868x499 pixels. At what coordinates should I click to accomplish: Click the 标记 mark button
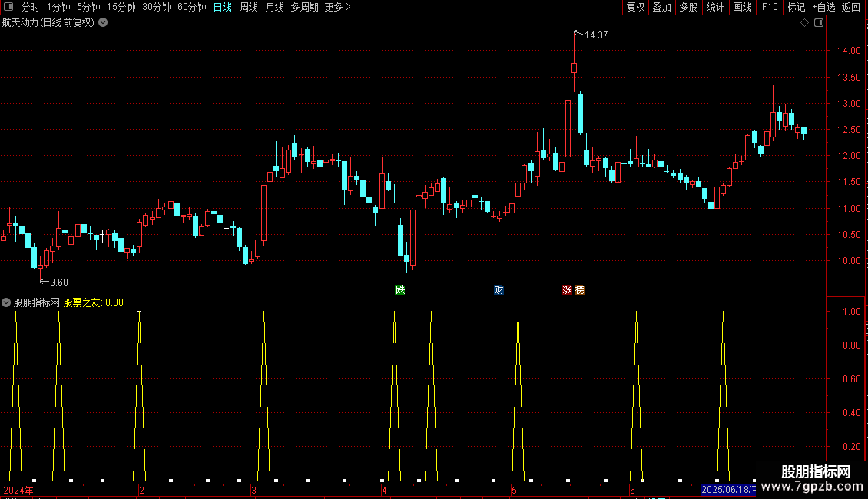(796, 7)
